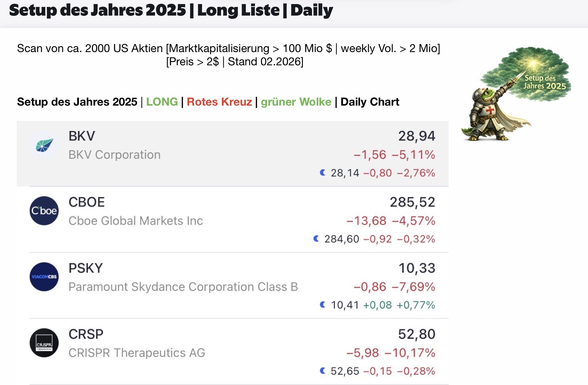Screen dimensions: 588x385
Task: Click the ViacomCBS logo for PSKY
Action: 44,277
